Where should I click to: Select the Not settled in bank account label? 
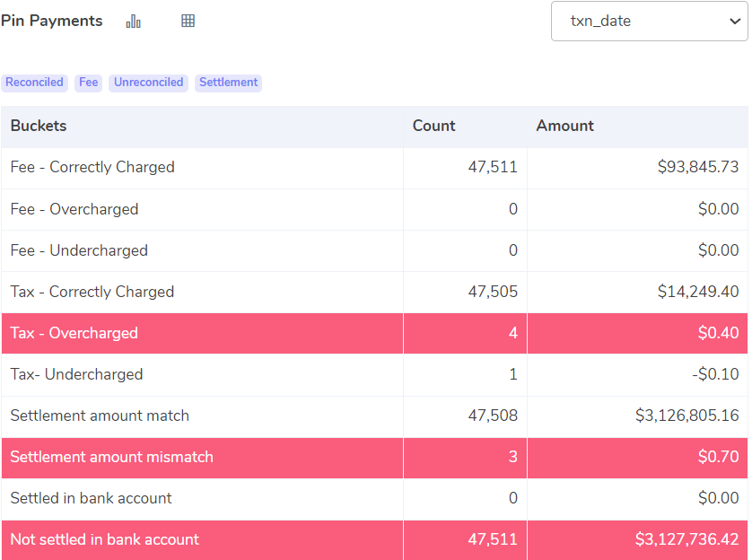click(105, 538)
